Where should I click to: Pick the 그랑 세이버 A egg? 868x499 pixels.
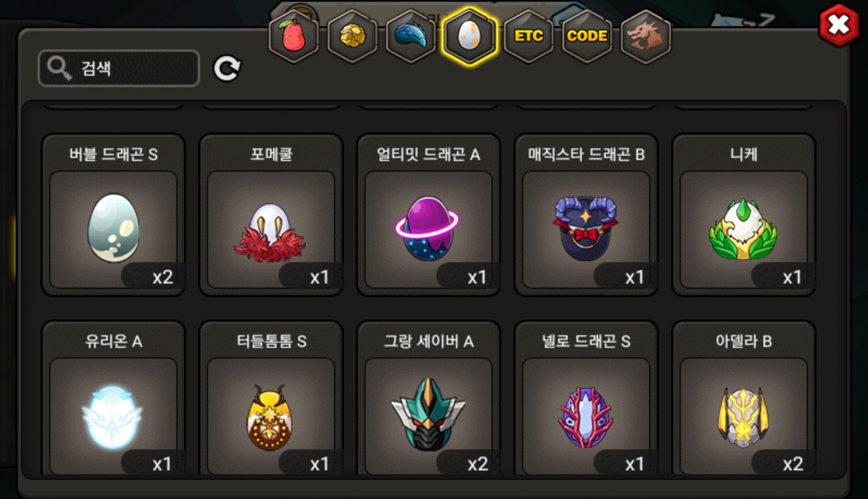tap(428, 398)
